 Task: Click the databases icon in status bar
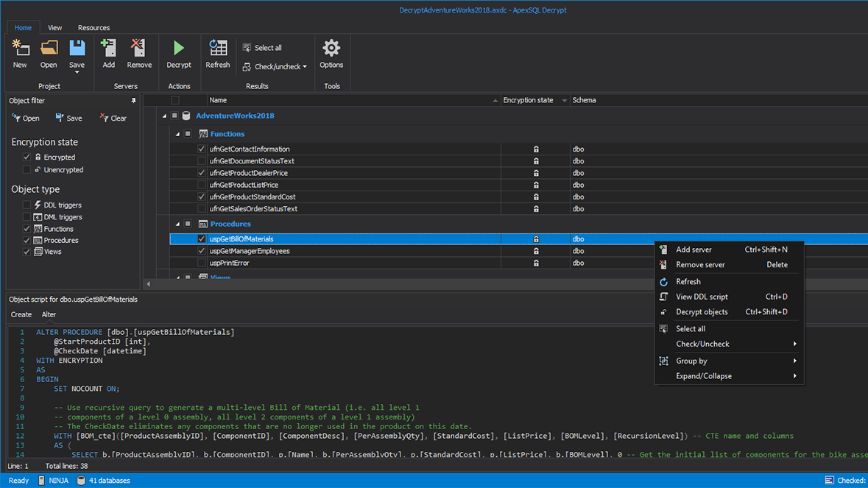point(81,480)
